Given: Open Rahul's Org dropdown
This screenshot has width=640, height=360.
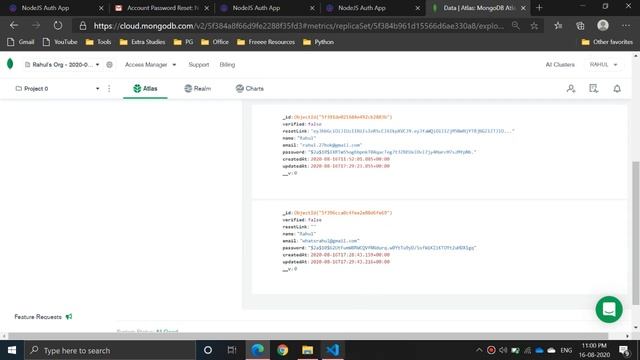Looking at the screenshot, I should pyautogui.click(x=62, y=64).
